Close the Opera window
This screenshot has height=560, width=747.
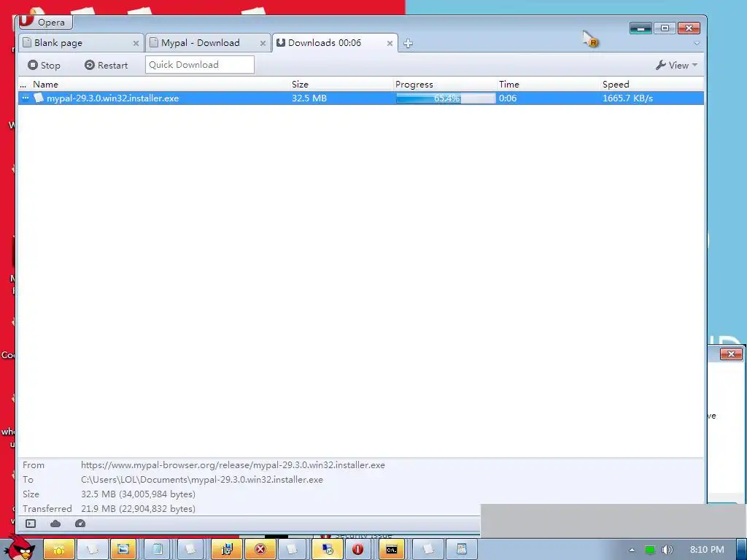(x=689, y=28)
